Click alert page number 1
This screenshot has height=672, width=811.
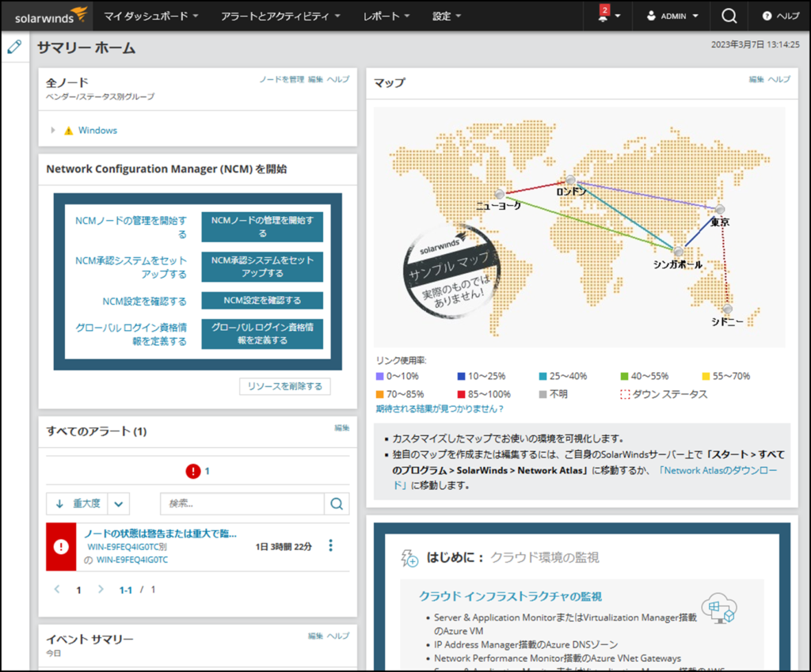[x=78, y=590]
